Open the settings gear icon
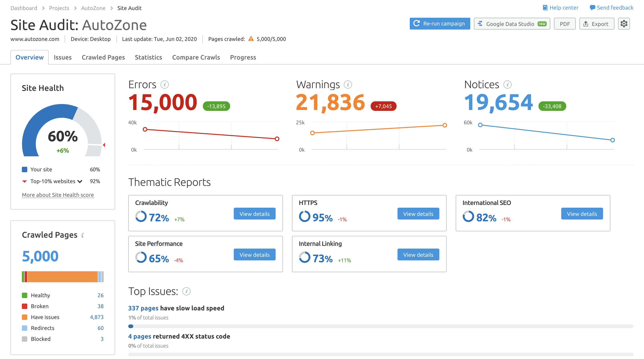Viewport: 644px width, 359px height. (624, 24)
